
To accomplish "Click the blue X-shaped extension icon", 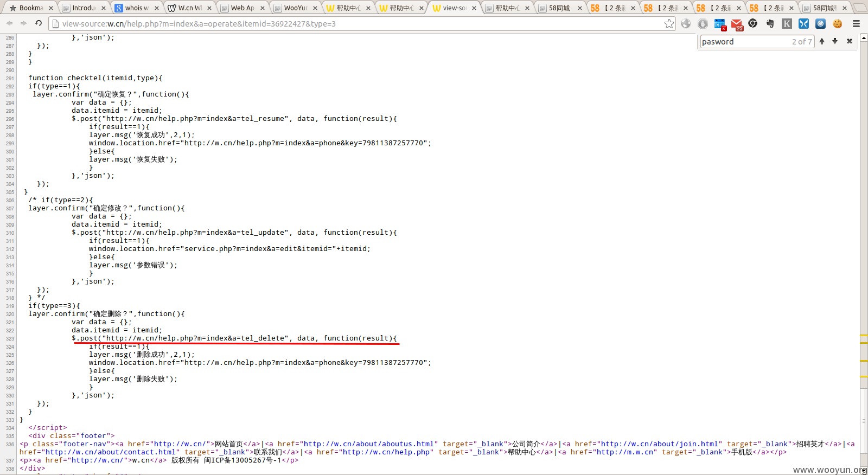I will pos(803,23).
